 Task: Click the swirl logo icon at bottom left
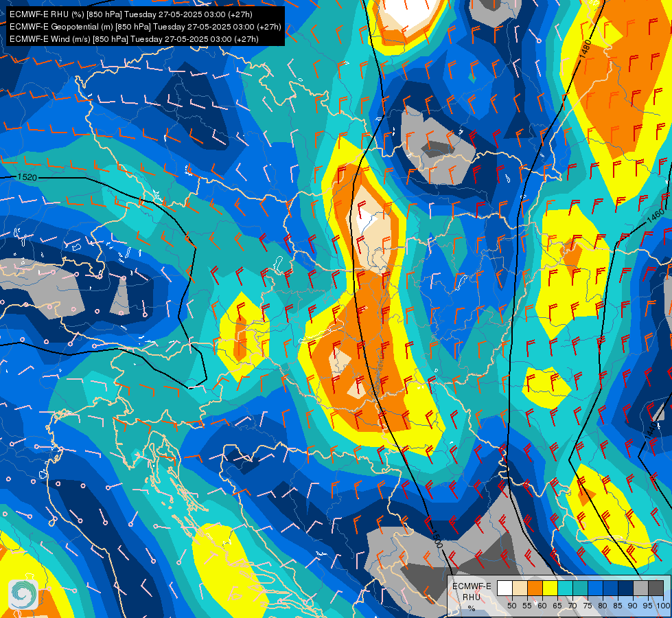(x=23, y=595)
